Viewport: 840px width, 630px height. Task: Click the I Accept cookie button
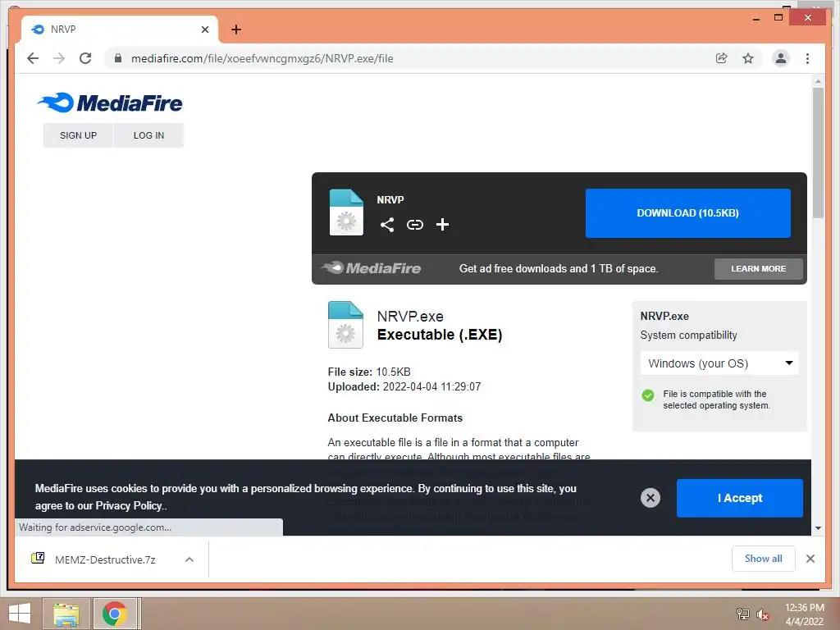click(x=739, y=498)
